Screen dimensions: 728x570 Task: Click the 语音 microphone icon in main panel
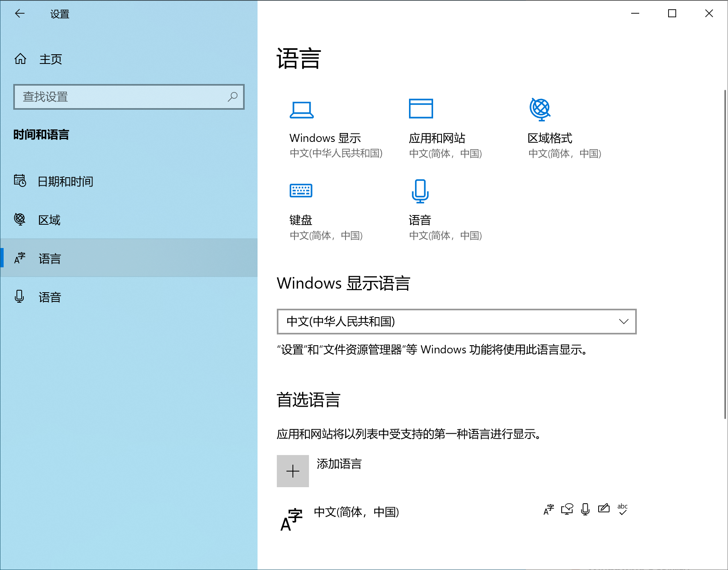click(x=420, y=191)
